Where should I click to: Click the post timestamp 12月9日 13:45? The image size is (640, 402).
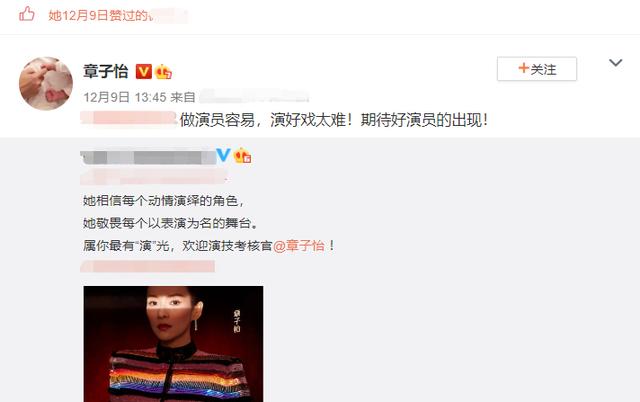[125, 97]
